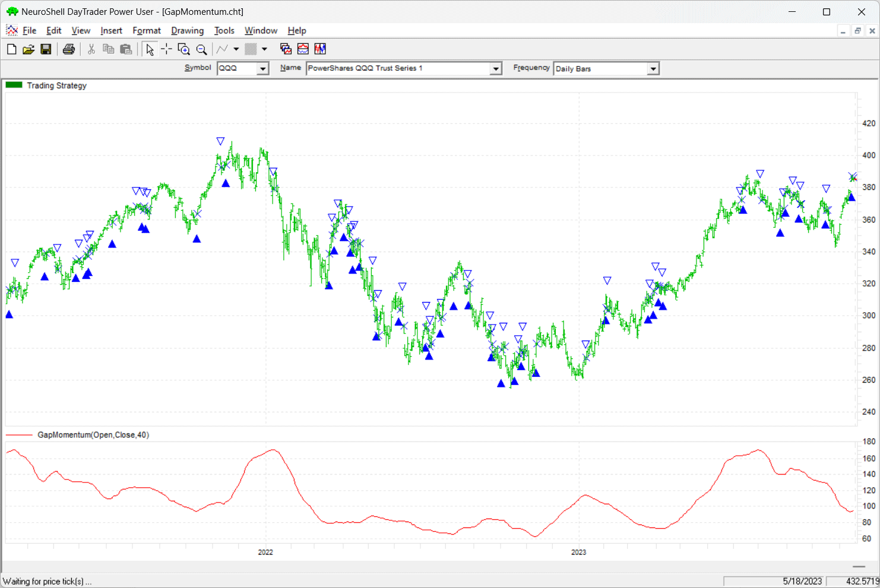The image size is (880, 588).
Task: Click the 180 indicator axis label
Action: [869, 441]
